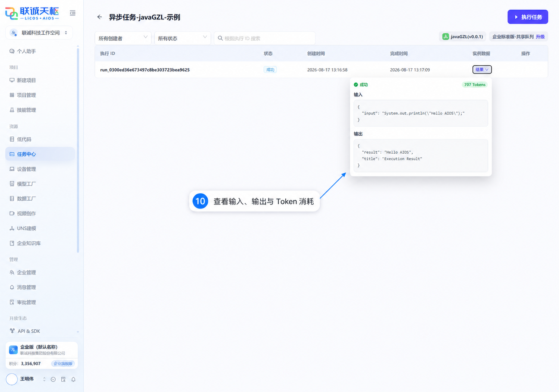Click the 企业旗舰版 badge
Image resolution: width=559 pixels, height=392 pixels.
coord(63,364)
